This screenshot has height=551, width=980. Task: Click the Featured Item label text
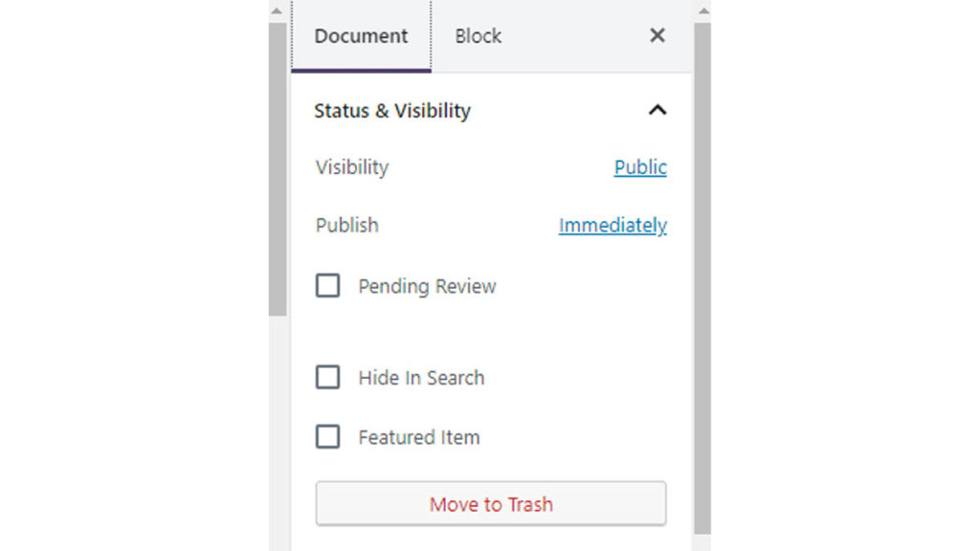pos(419,437)
